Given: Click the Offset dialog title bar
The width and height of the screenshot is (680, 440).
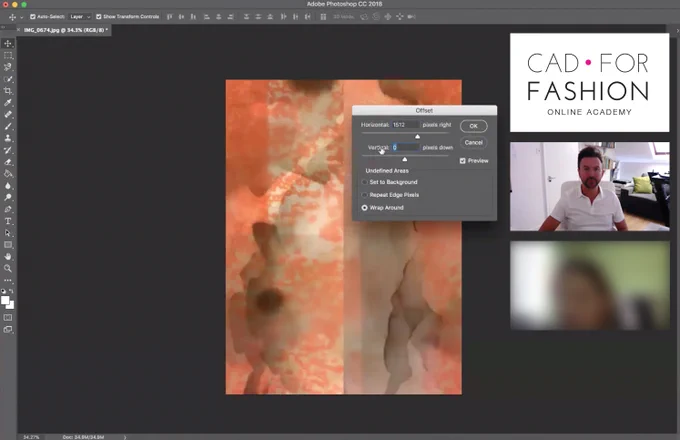Looking at the screenshot, I should [425, 111].
